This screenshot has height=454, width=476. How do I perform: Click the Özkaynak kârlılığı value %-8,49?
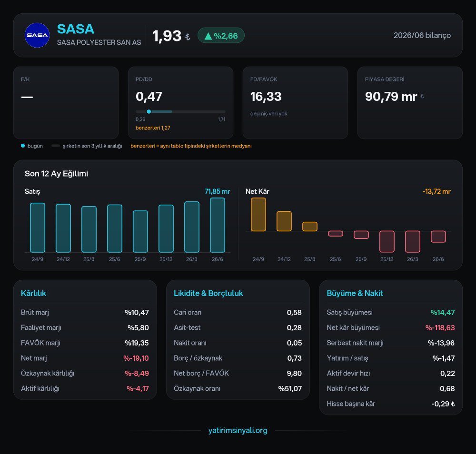click(137, 373)
